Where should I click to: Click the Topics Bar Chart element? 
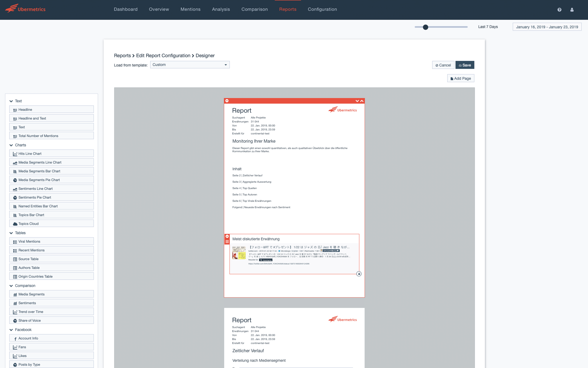pos(51,215)
